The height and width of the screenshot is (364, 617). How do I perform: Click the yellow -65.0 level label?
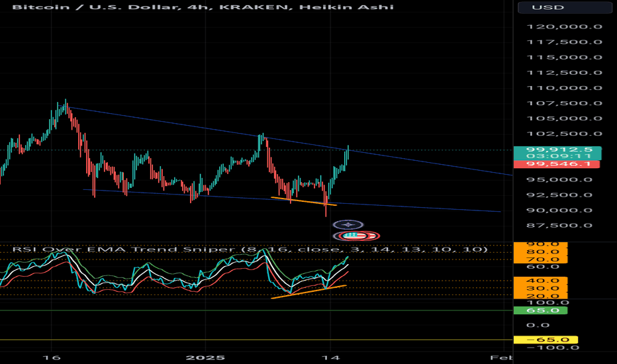pos(546,340)
